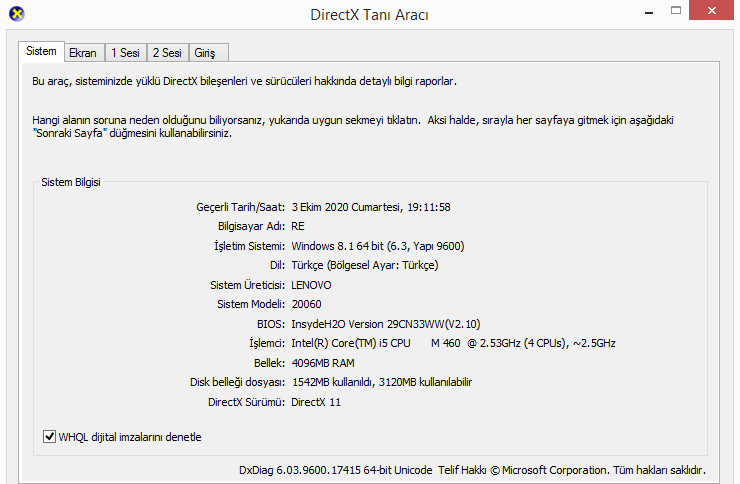Click the memory value 4096MB RAM
740x484 pixels.
[x=323, y=363]
